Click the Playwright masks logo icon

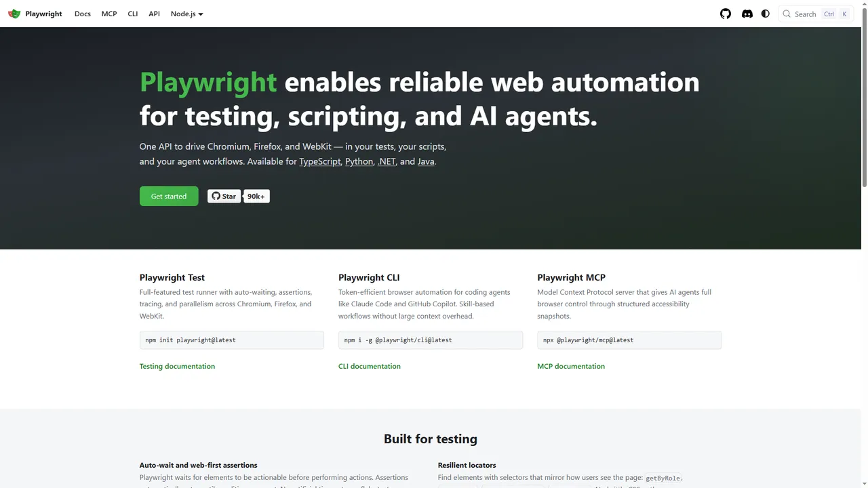pyautogui.click(x=14, y=14)
